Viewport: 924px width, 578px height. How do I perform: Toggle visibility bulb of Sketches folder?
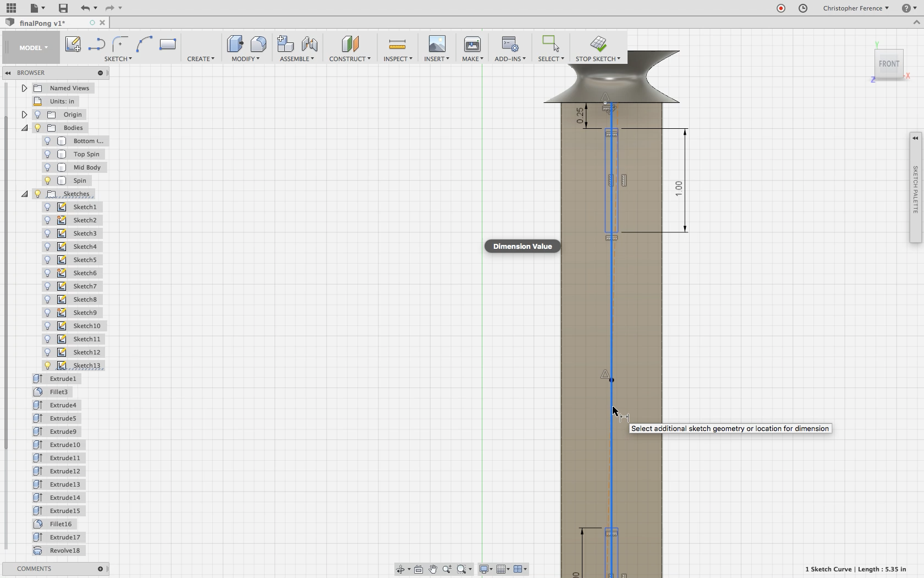click(37, 194)
